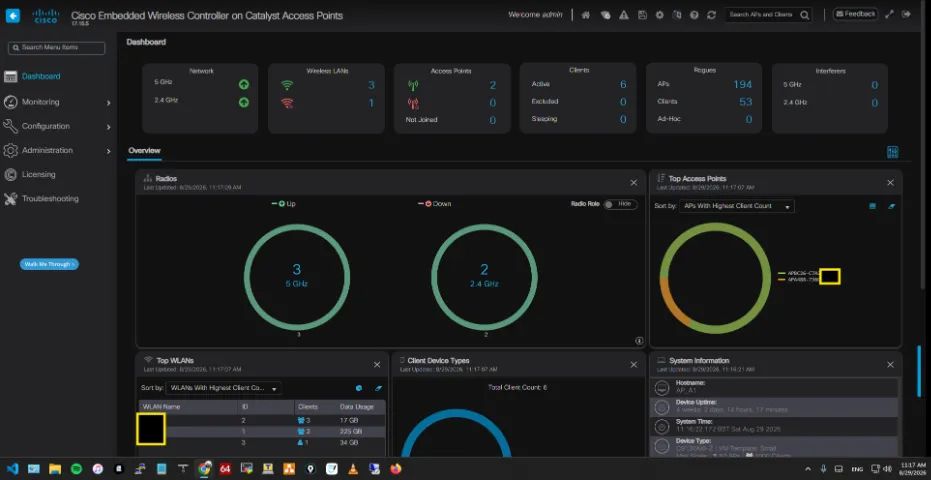This screenshot has height=480, width=931.
Task: Open the help question mark icon
Action: (694, 15)
